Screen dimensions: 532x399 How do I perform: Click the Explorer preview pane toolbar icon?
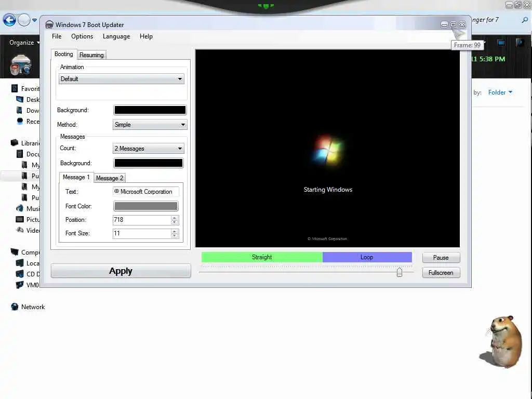coord(501,43)
